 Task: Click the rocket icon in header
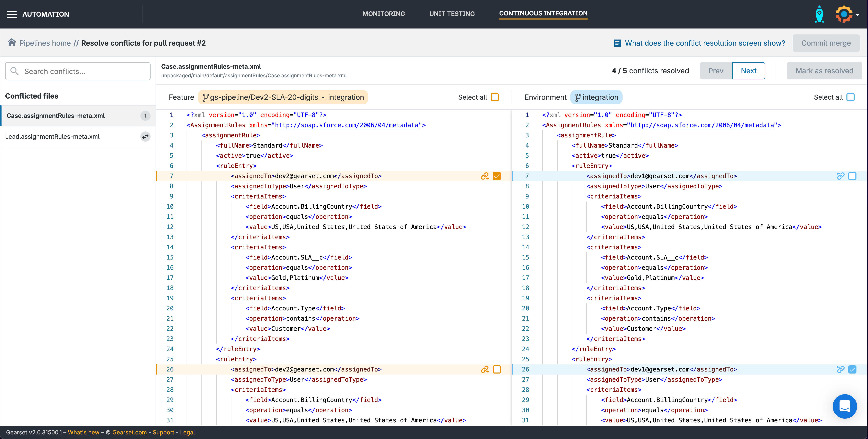point(819,14)
